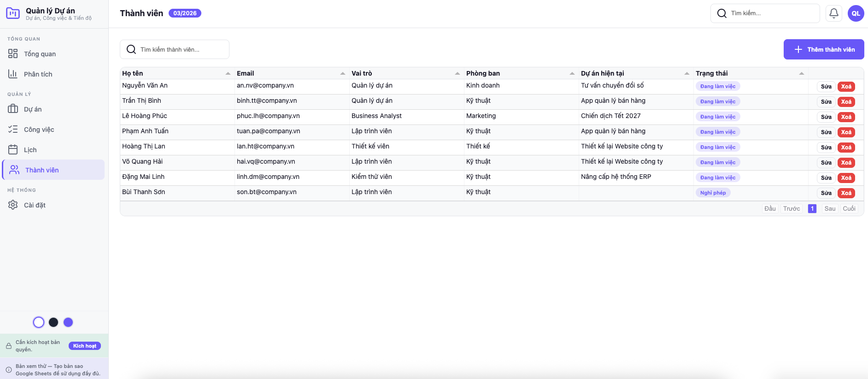The height and width of the screenshot is (379, 868).
Task: Click the Tổng quan dashboard icon
Action: point(13,54)
